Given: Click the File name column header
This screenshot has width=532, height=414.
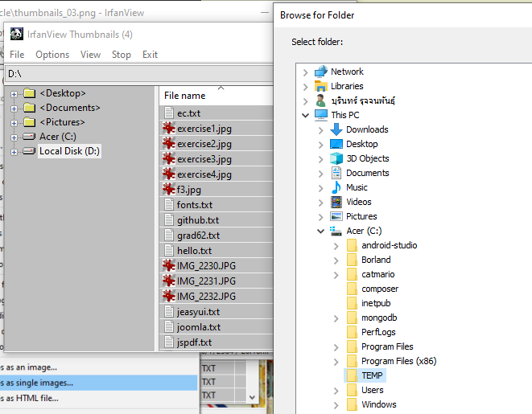Looking at the screenshot, I should (x=185, y=96).
